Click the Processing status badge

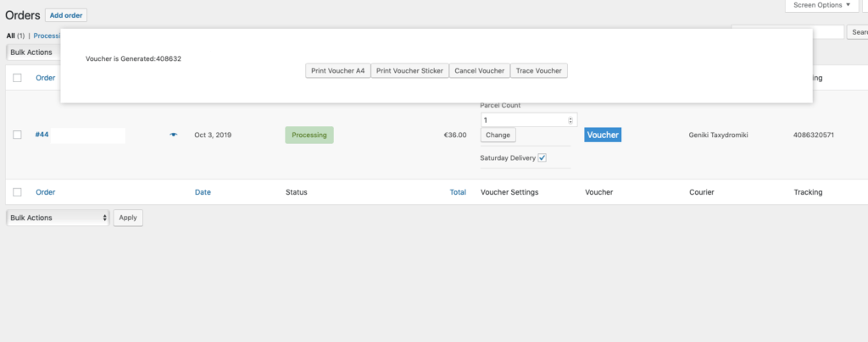[x=309, y=135]
